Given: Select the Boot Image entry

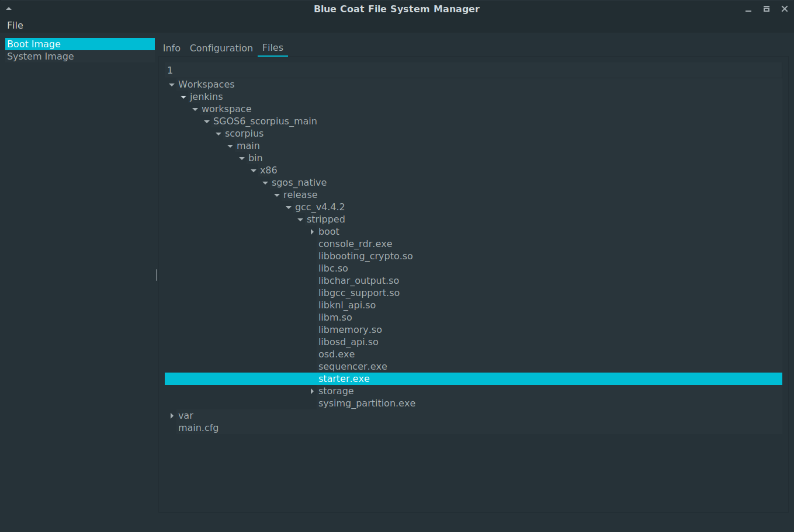Looking at the screenshot, I should (80, 44).
